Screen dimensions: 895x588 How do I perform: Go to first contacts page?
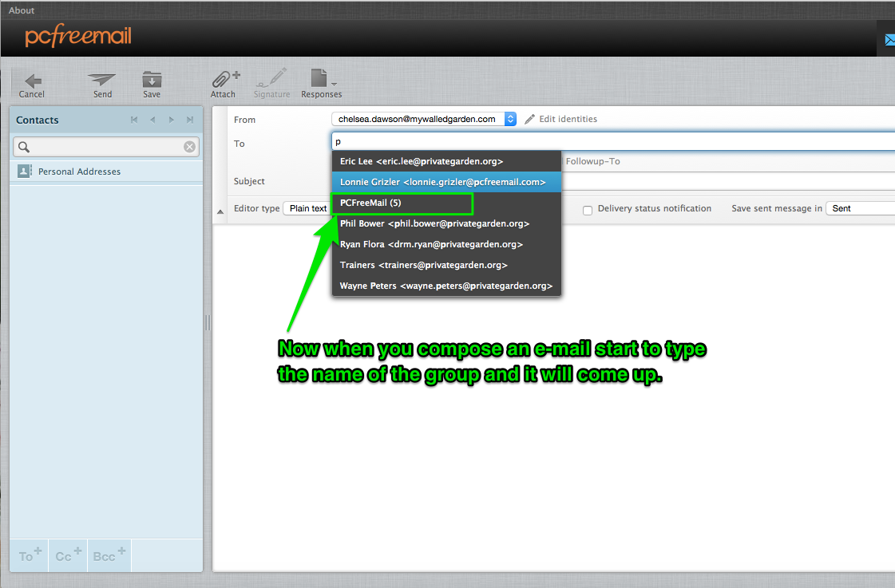coord(134,120)
